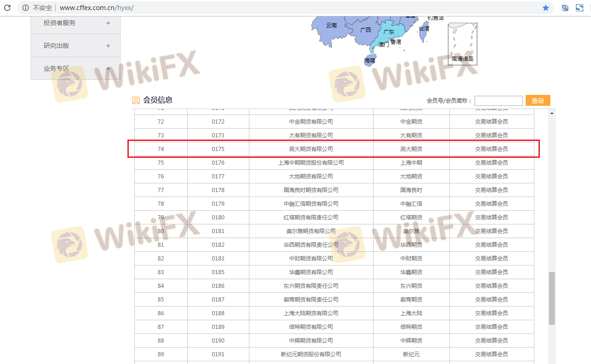Click the table scrollbar up arrow

click(552, 113)
